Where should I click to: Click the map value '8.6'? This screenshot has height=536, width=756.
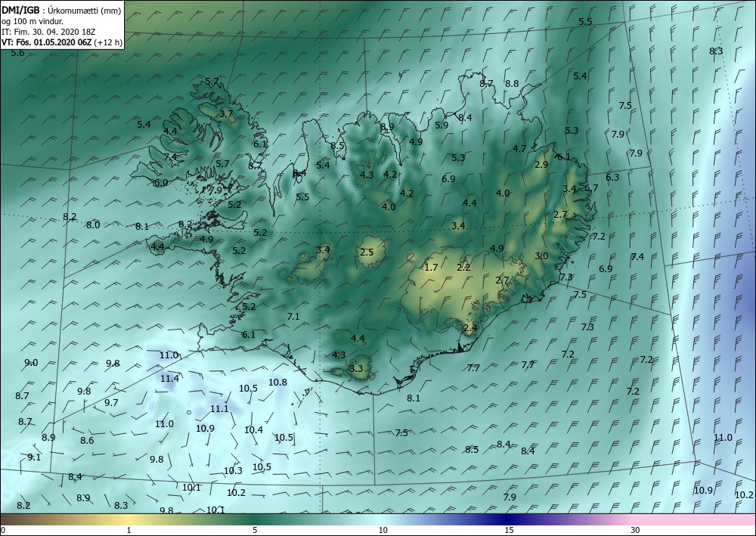coord(87,441)
